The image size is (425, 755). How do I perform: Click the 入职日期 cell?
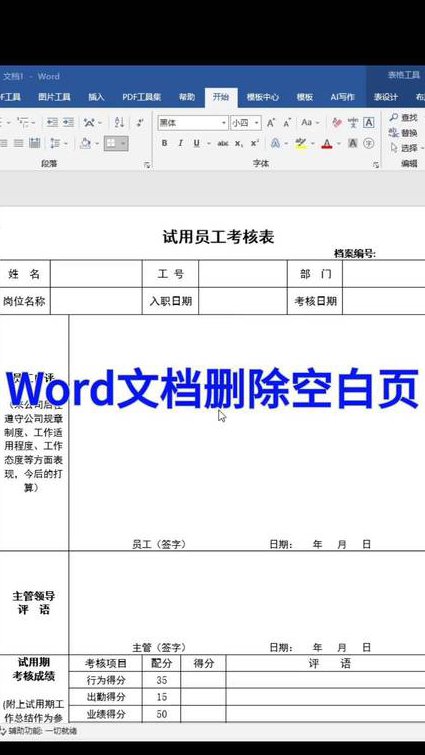point(170,301)
